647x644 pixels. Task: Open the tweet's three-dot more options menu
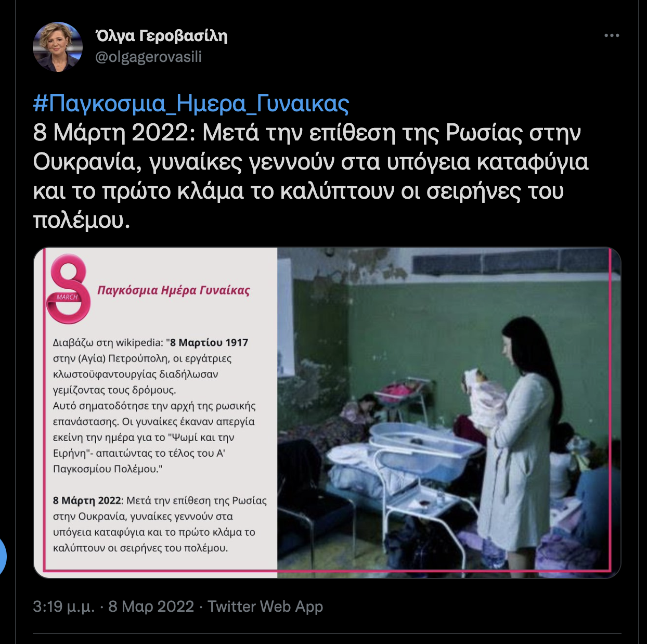(612, 35)
